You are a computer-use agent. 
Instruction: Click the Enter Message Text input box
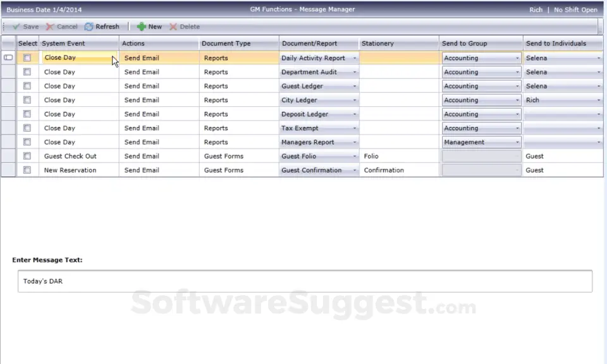305,281
